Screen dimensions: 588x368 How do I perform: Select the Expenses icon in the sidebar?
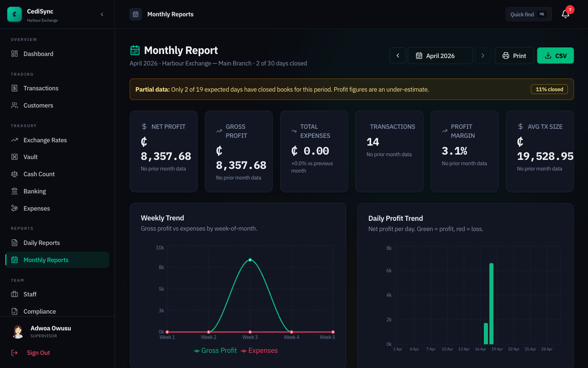pyautogui.click(x=15, y=208)
